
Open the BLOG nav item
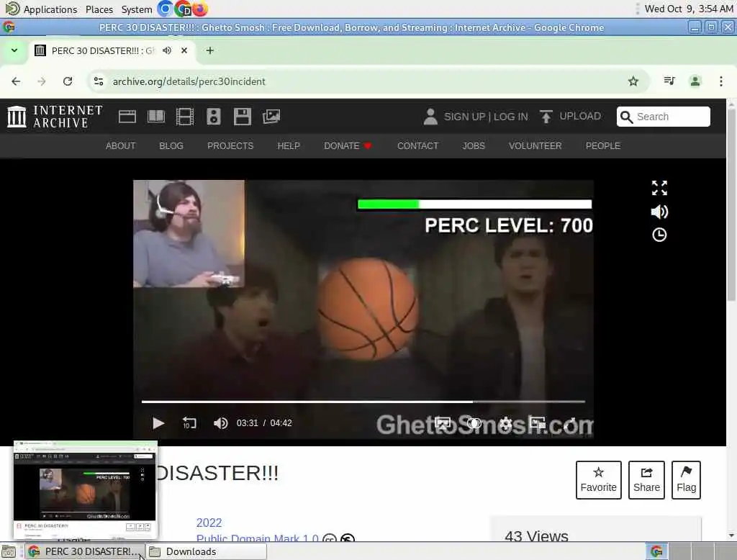(x=171, y=146)
